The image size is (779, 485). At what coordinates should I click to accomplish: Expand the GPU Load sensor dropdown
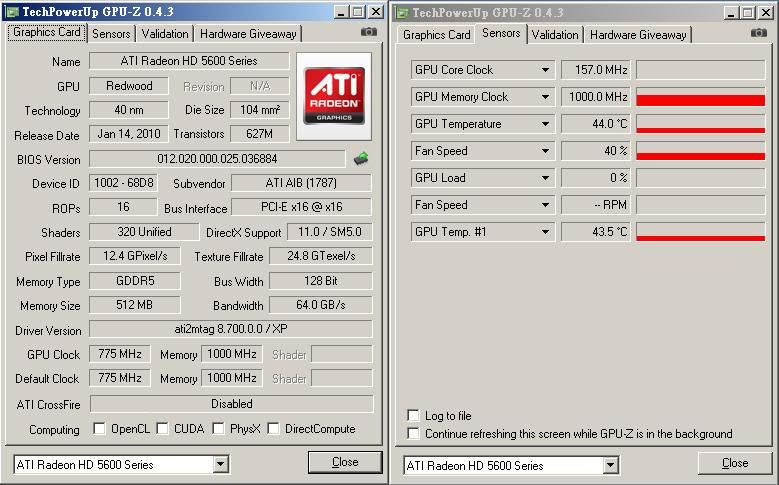(546, 178)
